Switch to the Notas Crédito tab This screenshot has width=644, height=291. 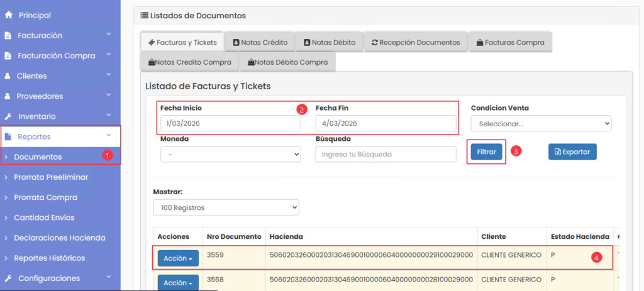click(260, 42)
